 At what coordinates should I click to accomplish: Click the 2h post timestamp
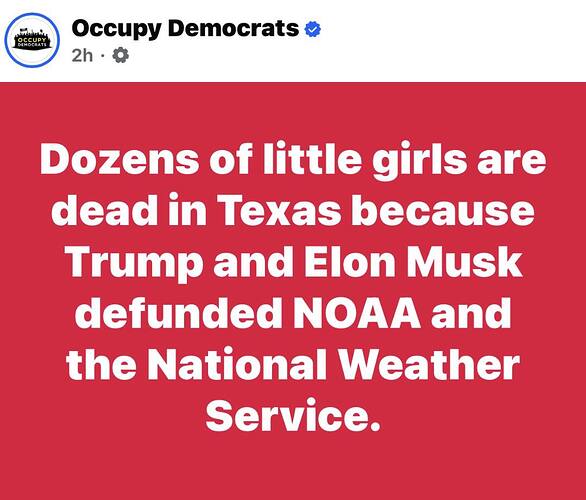coord(82,56)
